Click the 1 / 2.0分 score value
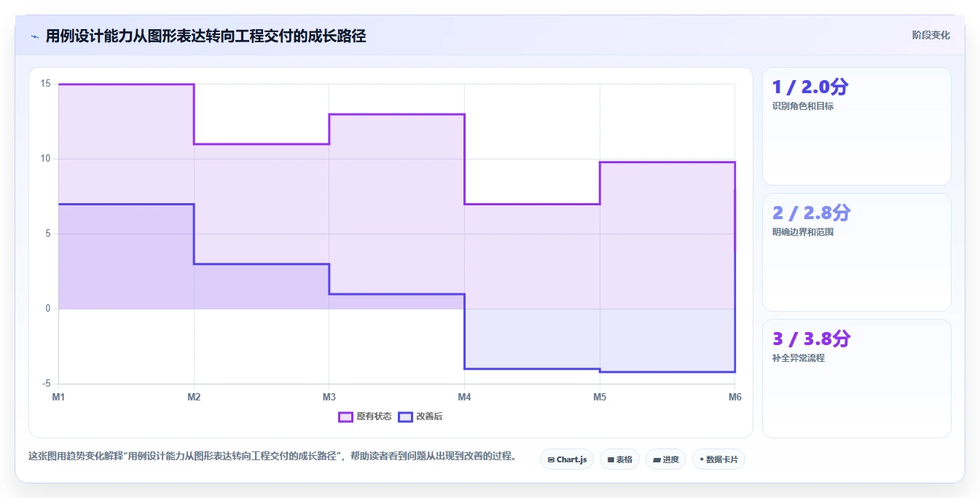The height and width of the screenshot is (498, 980). (810, 87)
